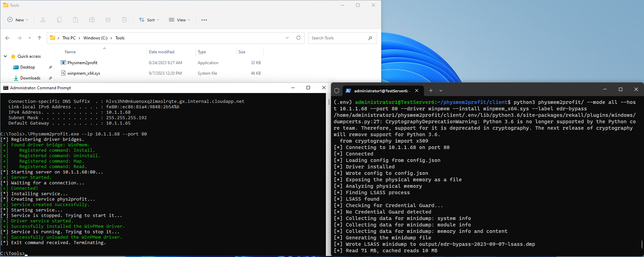The width and height of the screenshot is (644, 257).
Task: Select Downloads in the navigation pane
Action: pyautogui.click(x=30, y=78)
